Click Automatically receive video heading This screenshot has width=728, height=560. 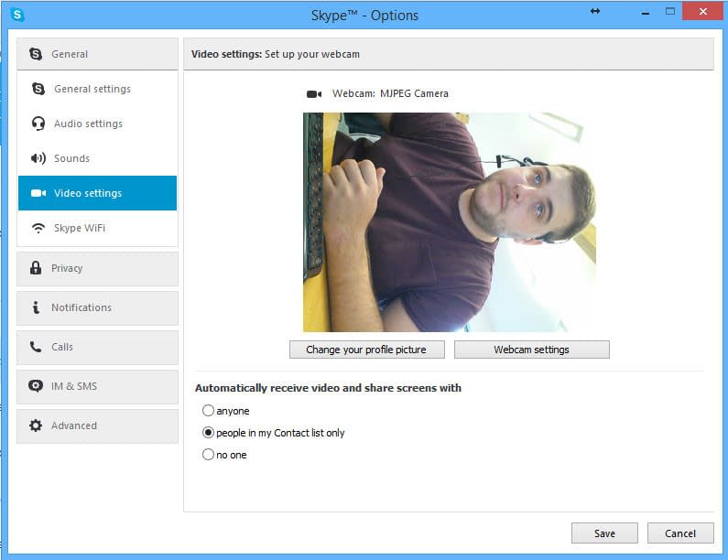tap(328, 388)
